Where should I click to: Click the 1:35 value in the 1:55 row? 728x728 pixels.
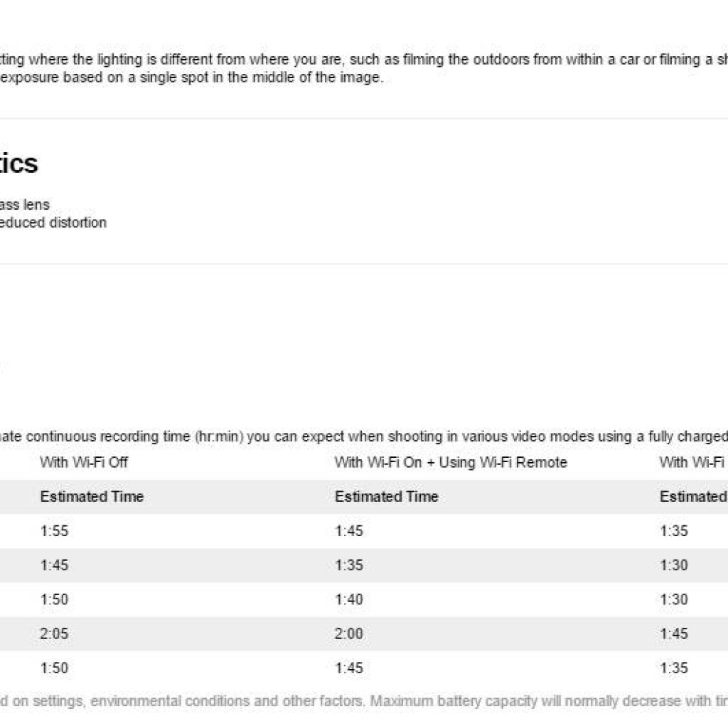pos(674,530)
